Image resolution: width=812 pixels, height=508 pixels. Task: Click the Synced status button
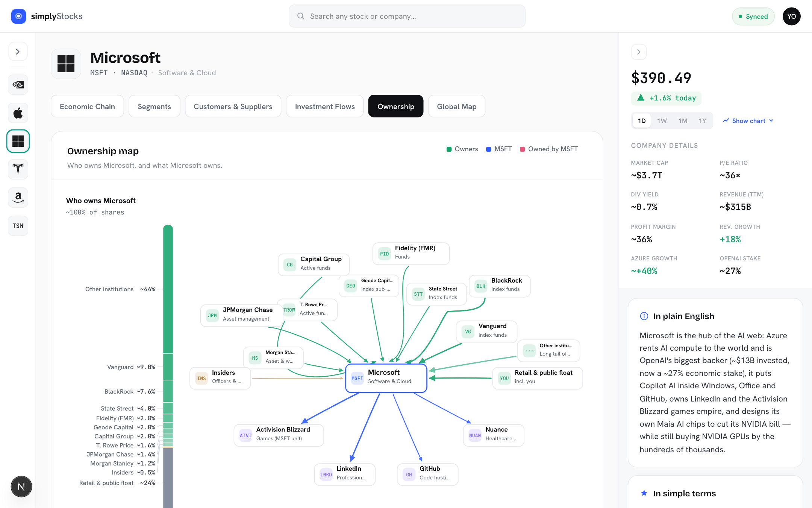click(753, 16)
